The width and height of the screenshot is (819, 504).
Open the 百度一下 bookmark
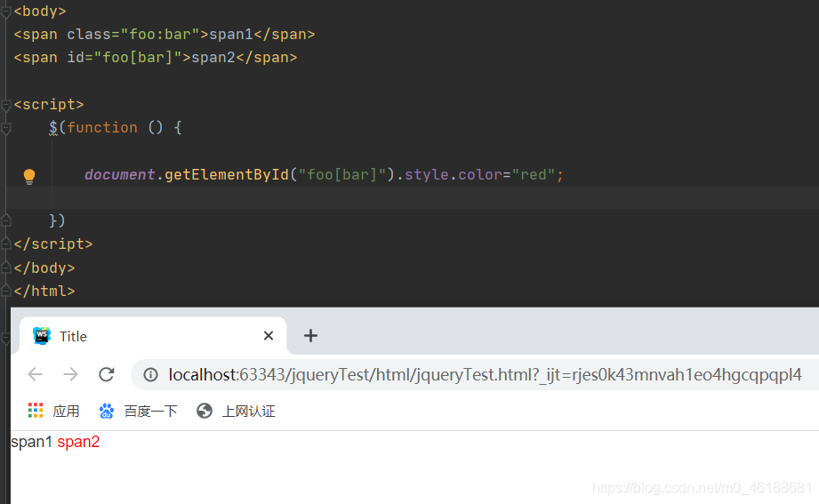[x=150, y=412]
